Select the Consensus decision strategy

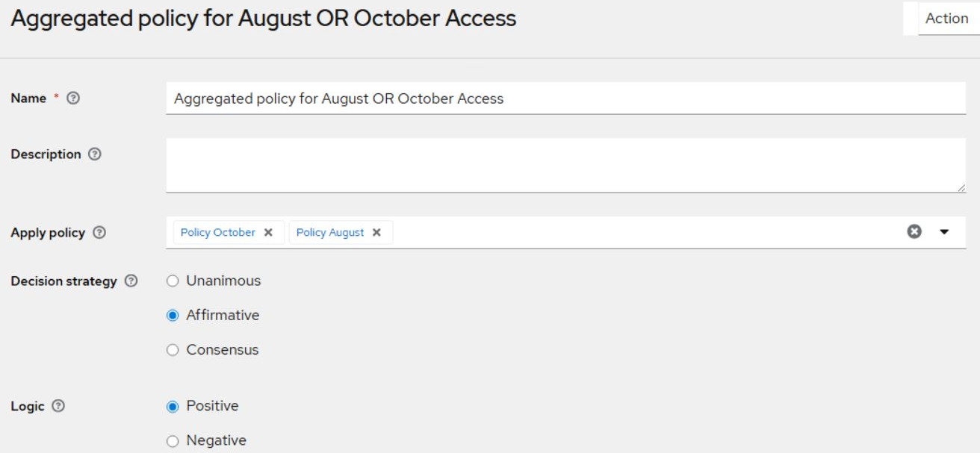[173, 350]
